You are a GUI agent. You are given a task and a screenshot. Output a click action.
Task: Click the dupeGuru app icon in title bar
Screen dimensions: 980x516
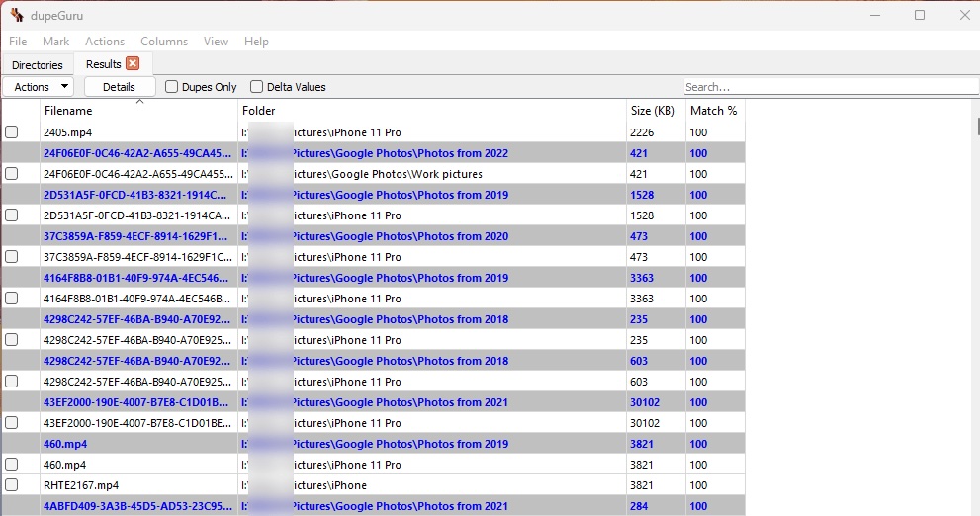[x=16, y=15]
